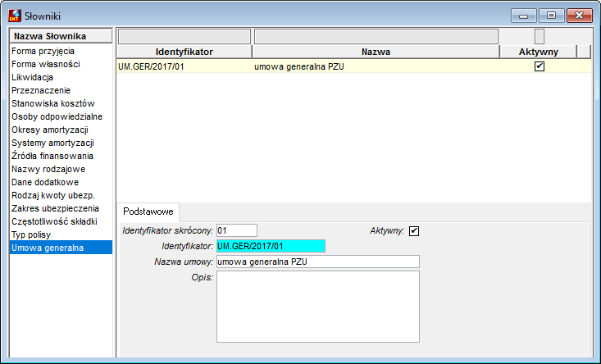Click the Nazwa Słownika column header

click(x=61, y=36)
